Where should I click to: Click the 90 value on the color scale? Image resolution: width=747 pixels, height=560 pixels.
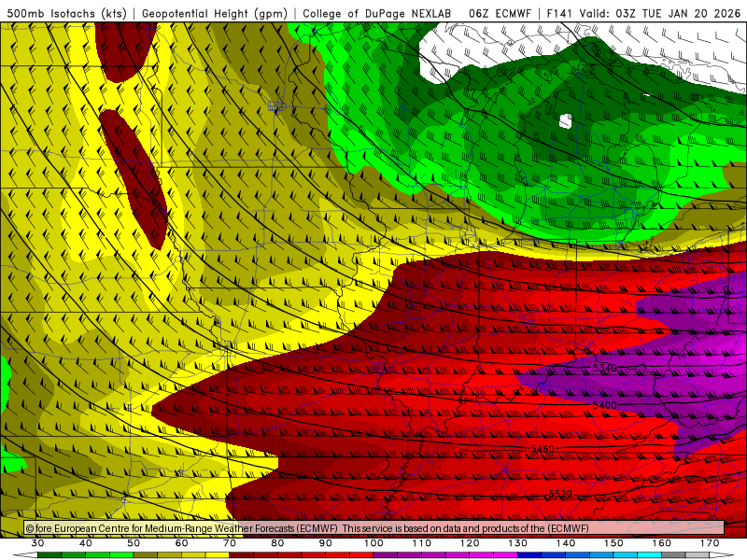(325, 543)
